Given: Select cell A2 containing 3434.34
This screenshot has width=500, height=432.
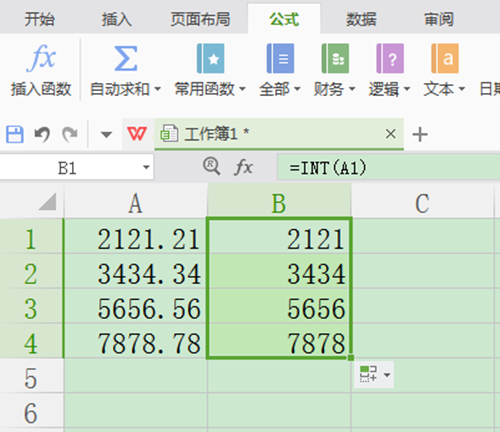Looking at the screenshot, I should click(135, 271).
